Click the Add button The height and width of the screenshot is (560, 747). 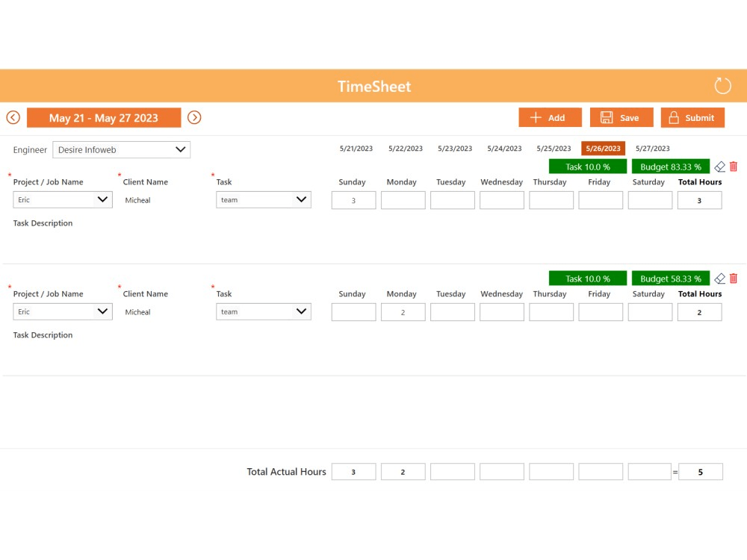pos(550,117)
